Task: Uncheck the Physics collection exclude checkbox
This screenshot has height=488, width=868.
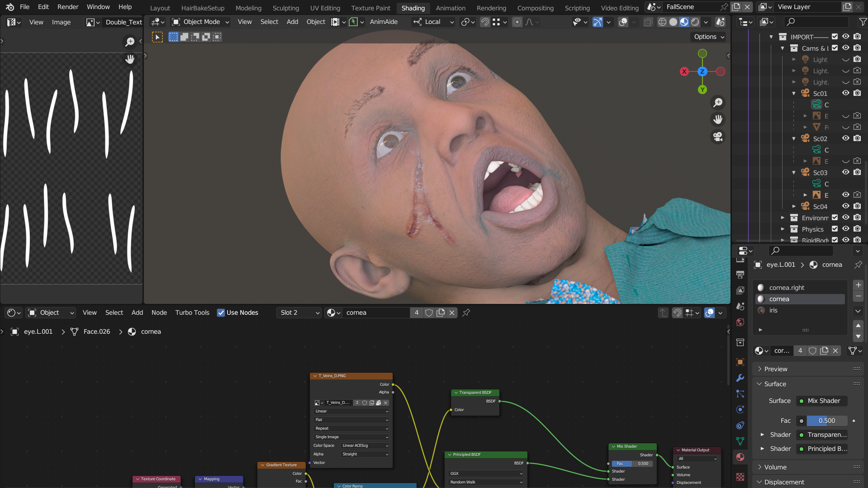Action: point(835,229)
